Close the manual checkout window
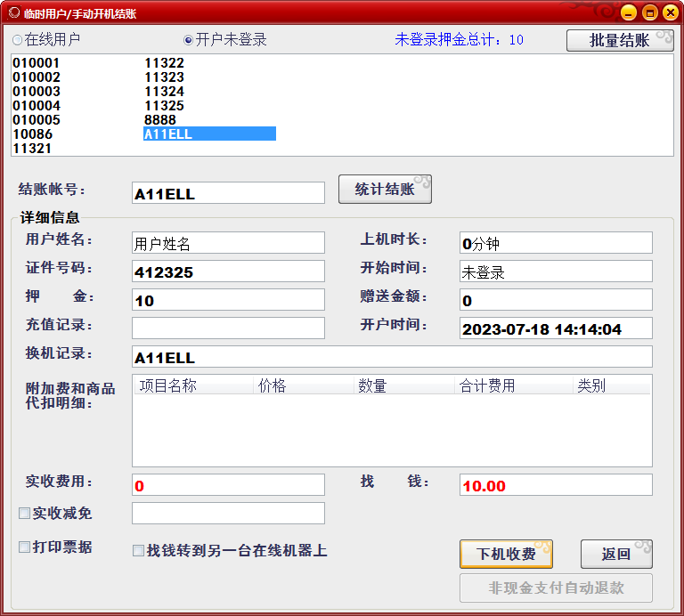Viewport: 684px width, 616px height. pyautogui.click(x=670, y=12)
